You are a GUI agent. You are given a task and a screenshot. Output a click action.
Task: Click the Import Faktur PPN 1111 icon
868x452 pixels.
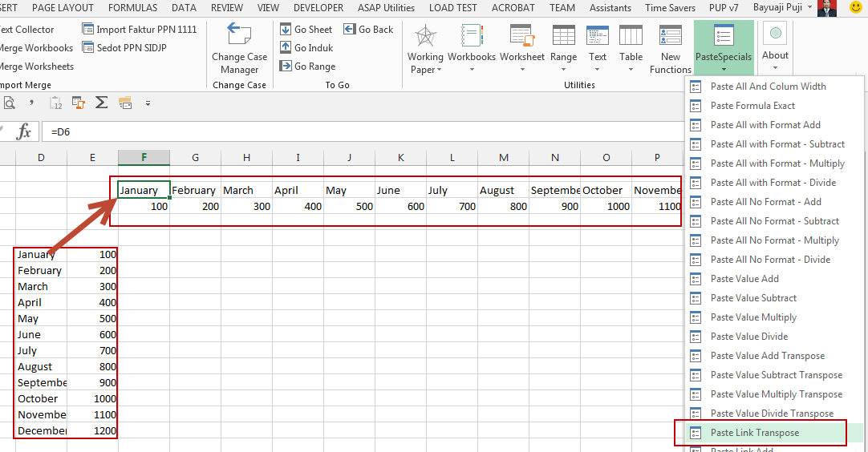[88, 30]
